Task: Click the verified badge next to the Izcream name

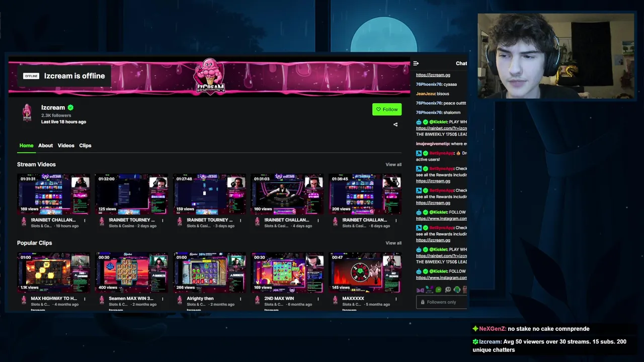Action: pos(70,108)
